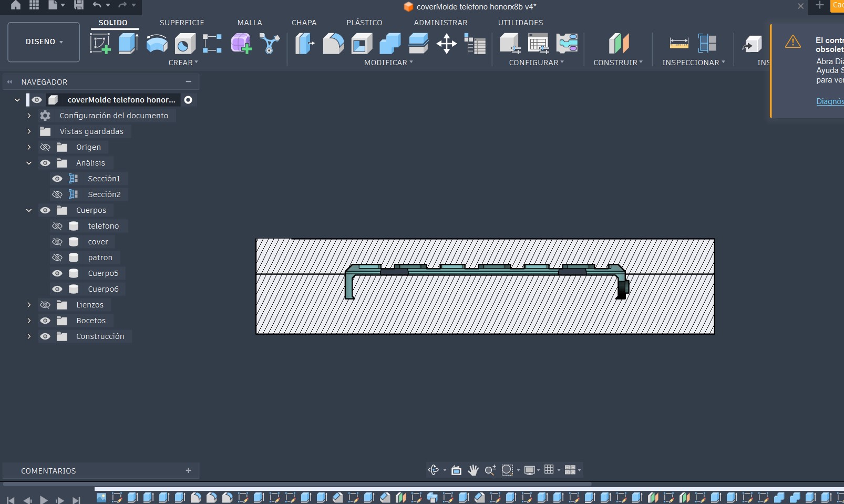Screen dimensions: 844x504
Task: Hide the Cuerpo5 body
Action: click(x=57, y=273)
